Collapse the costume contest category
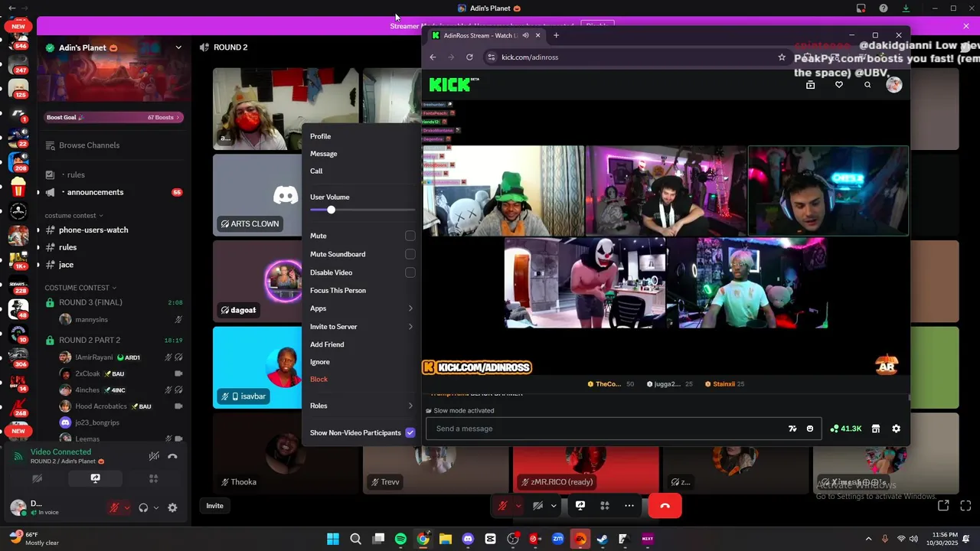The height and width of the screenshot is (551, 980). point(73,216)
